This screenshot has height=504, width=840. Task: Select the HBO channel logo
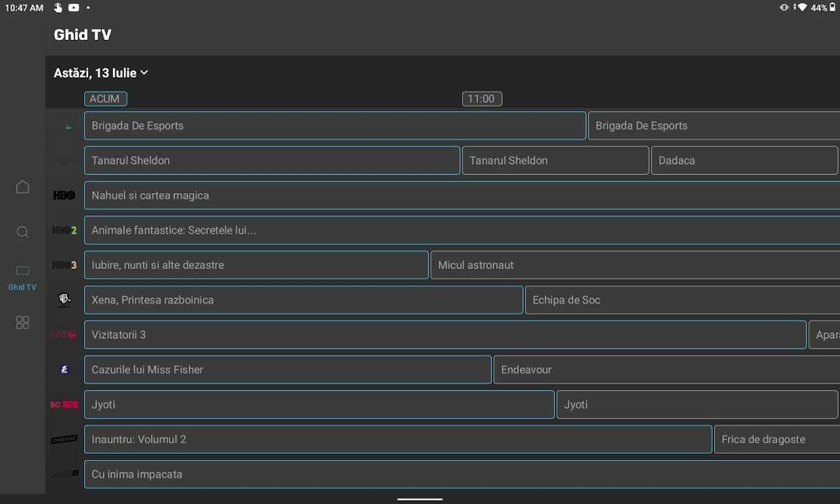pos(64,195)
